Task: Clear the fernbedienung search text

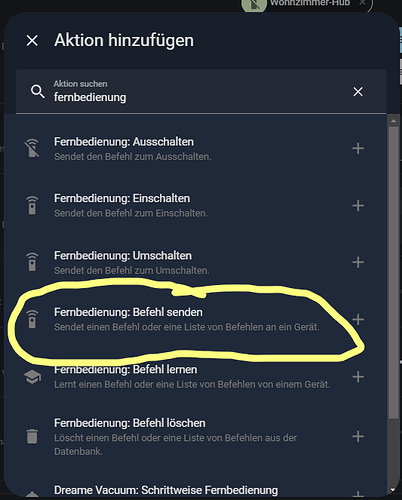Action: (x=358, y=92)
